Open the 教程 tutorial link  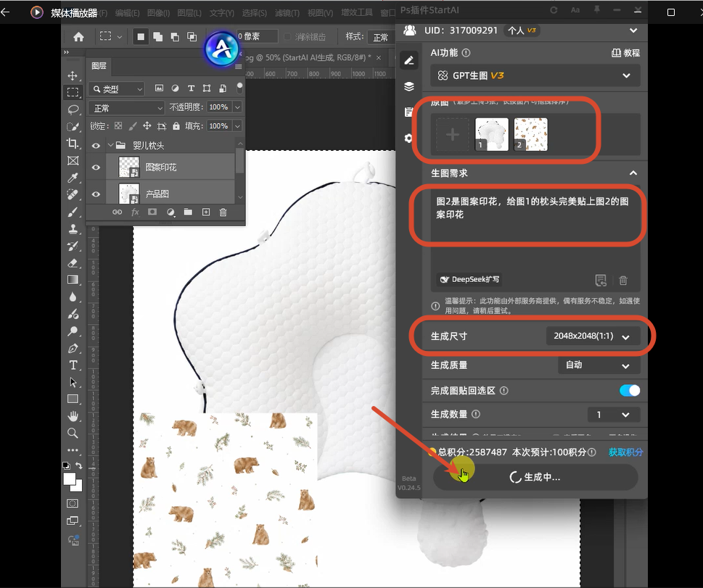point(625,53)
